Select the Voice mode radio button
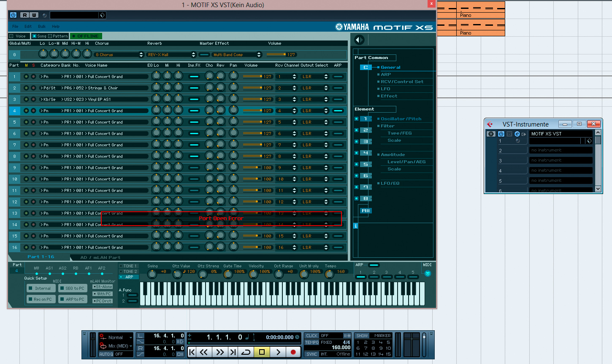Image resolution: width=612 pixels, height=364 pixels. [x=11, y=36]
